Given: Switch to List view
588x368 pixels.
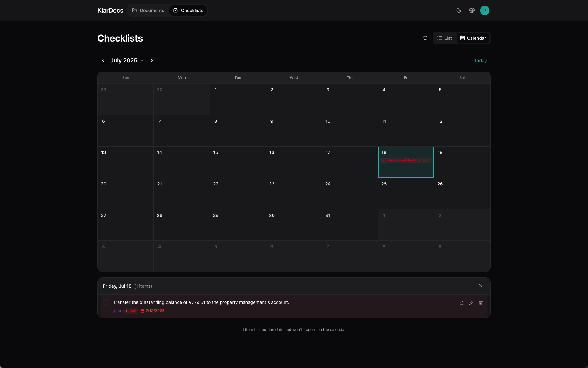Looking at the screenshot, I should coord(445,38).
